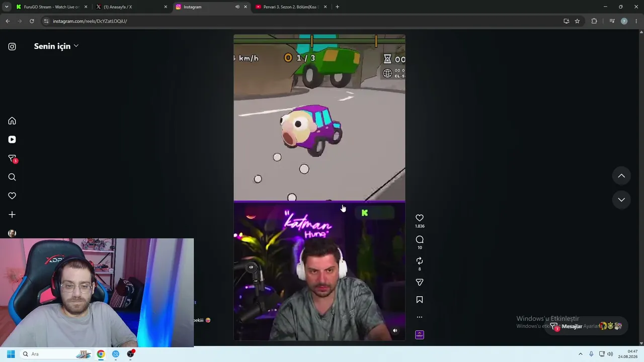Go back to the previous page
Image resolution: width=644 pixels, height=362 pixels.
click(x=8, y=21)
